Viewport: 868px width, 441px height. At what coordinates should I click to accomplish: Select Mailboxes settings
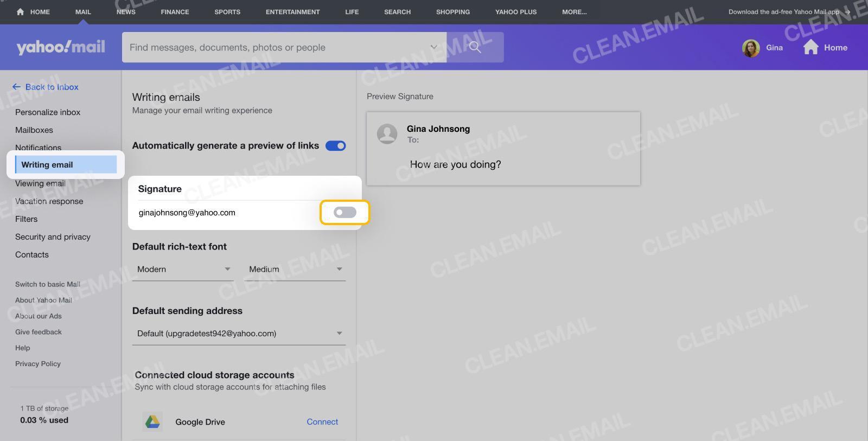(34, 130)
